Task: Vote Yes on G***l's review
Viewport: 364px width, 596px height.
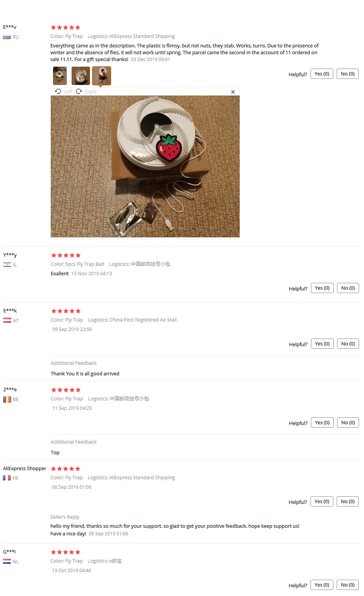Action: [322, 585]
